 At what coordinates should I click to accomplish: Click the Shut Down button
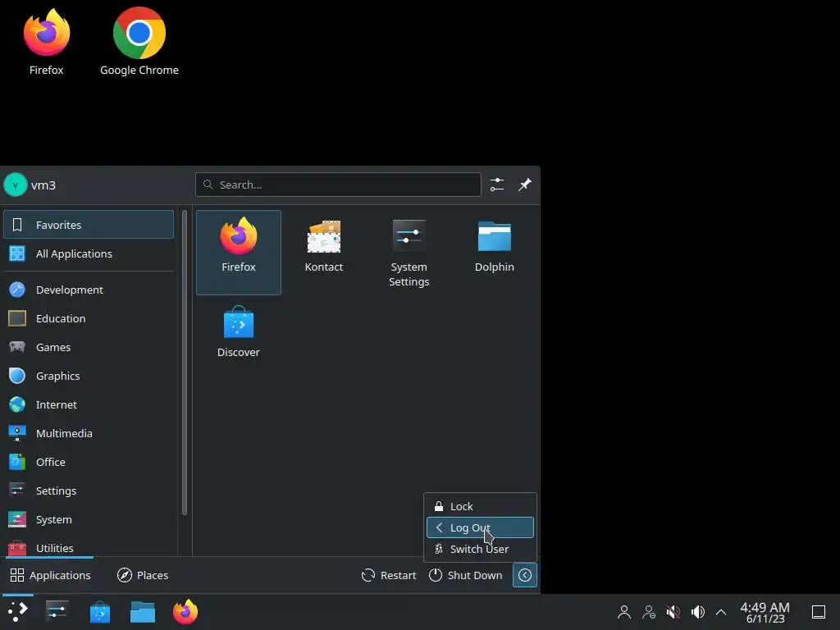pos(466,575)
